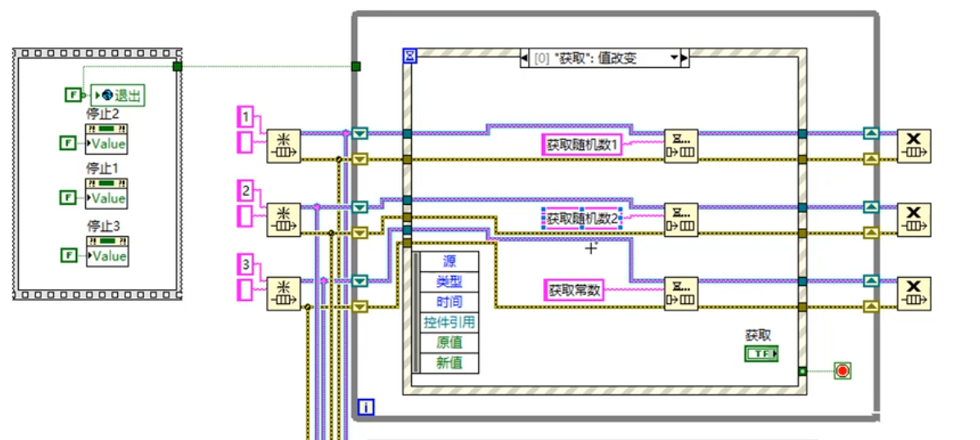Select the 退出 local variable
The width and height of the screenshot is (980, 440).
point(118,96)
